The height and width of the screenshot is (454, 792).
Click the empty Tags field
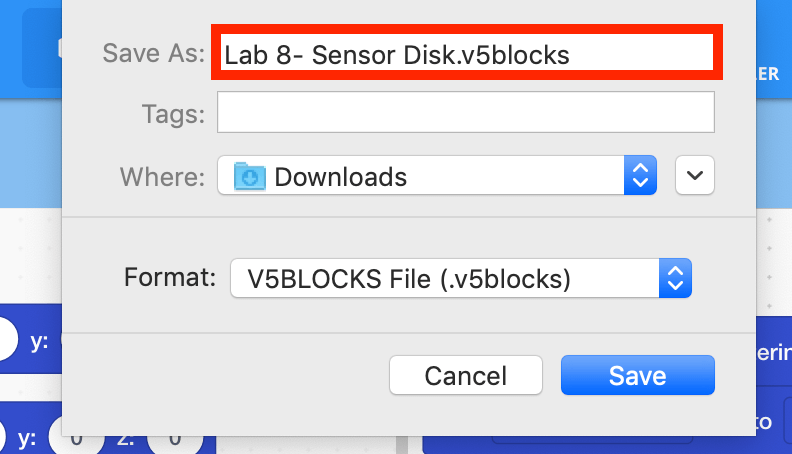466,112
